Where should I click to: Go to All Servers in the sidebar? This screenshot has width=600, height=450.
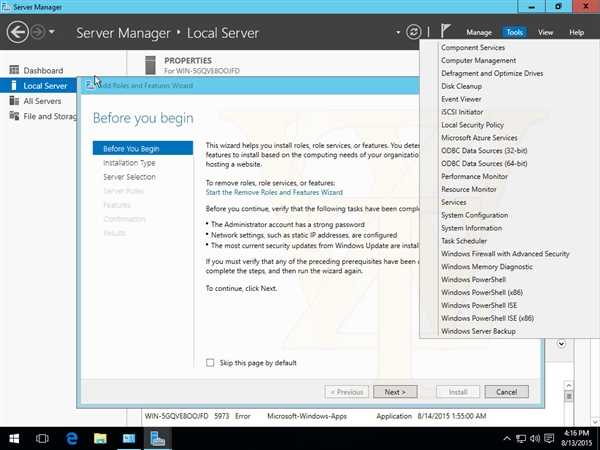point(42,101)
